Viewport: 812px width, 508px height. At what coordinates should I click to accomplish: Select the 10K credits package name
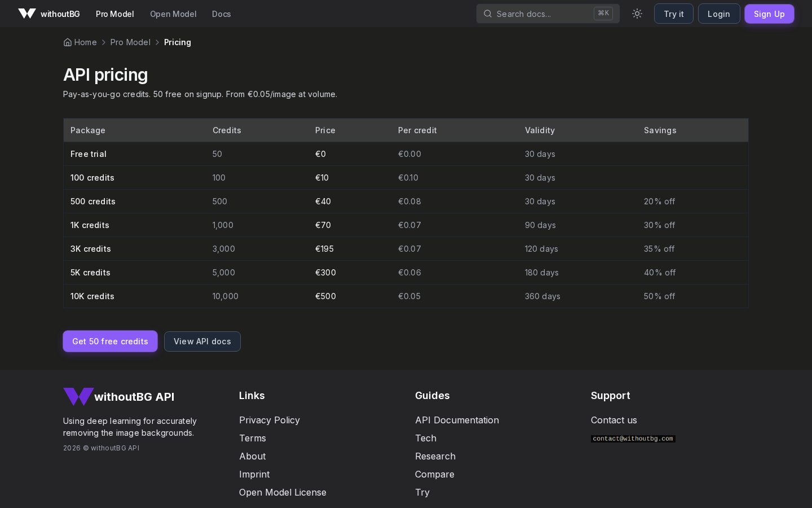coord(92,296)
